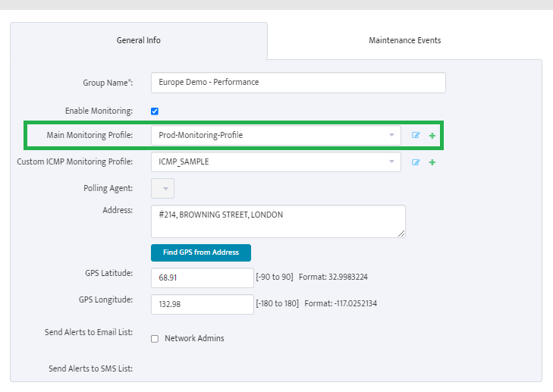553x392 pixels.
Task: Check the Network Admins email list box
Action: pyautogui.click(x=155, y=339)
